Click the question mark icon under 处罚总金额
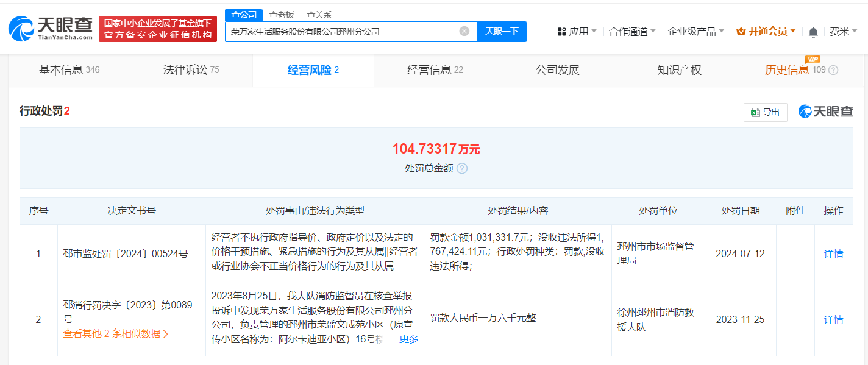The image size is (868, 365). pos(463,169)
